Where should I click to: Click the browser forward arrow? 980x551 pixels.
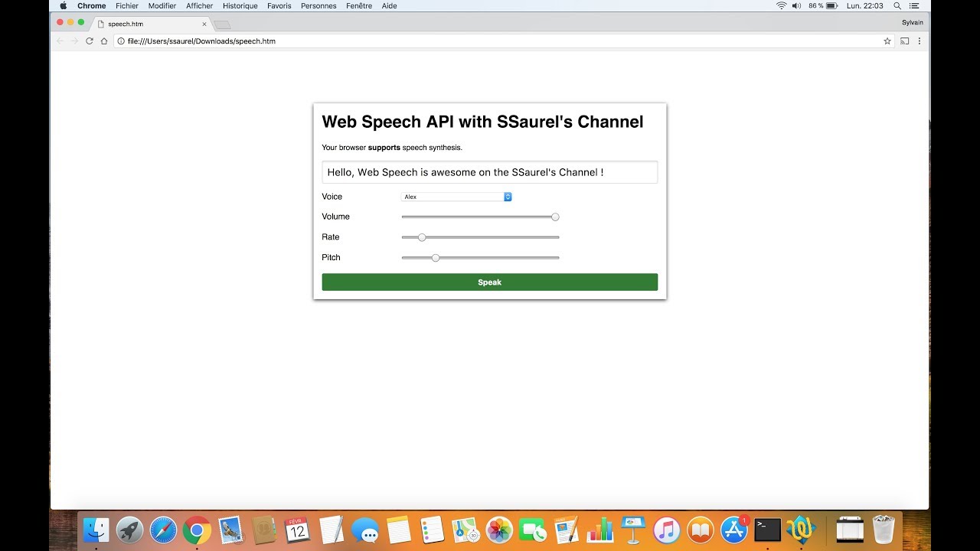74,41
